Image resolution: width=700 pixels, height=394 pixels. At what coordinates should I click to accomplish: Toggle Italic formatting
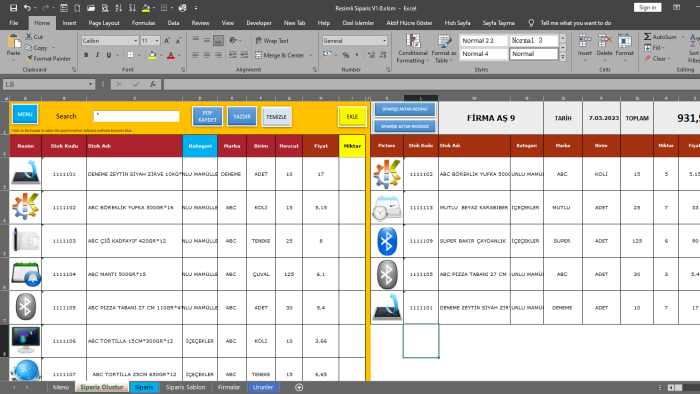click(97, 55)
